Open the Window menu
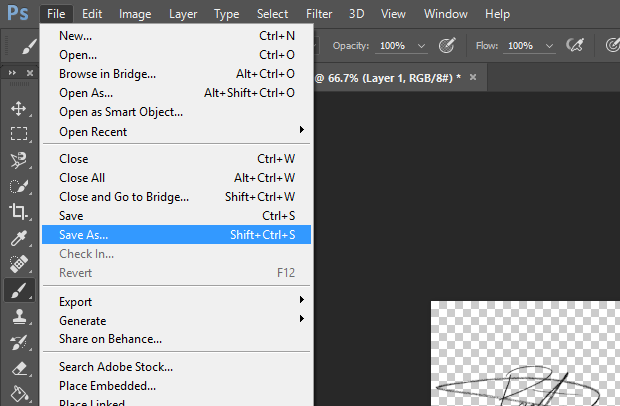The height and width of the screenshot is (406, 620). [446, 14]
